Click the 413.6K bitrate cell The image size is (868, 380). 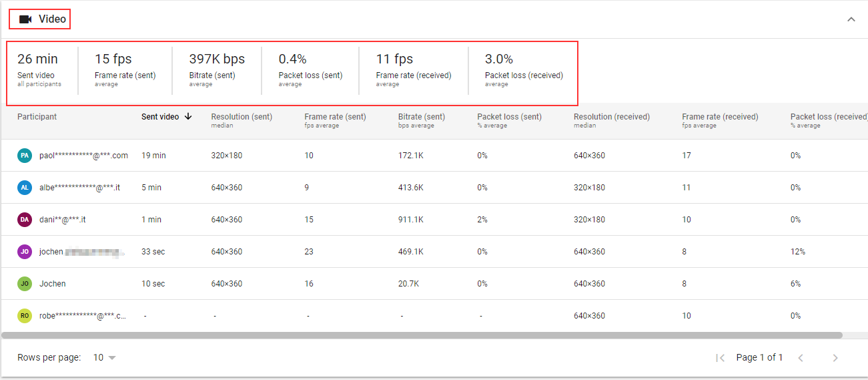411,188
